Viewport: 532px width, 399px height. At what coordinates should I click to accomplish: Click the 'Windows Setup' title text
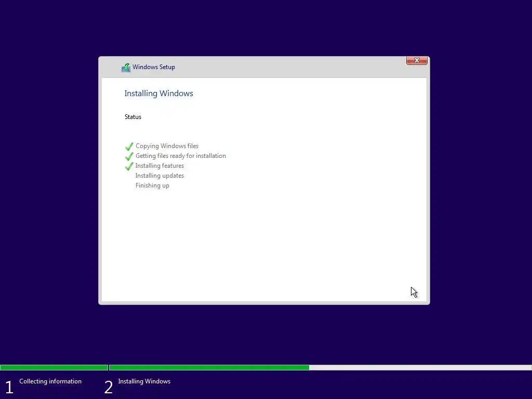coord(154,67)
